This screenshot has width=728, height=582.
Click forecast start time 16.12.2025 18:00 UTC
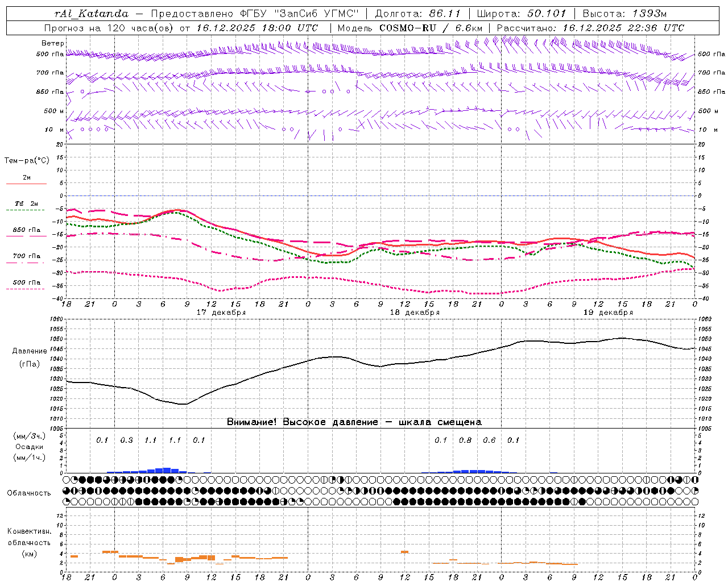[257, 28]
